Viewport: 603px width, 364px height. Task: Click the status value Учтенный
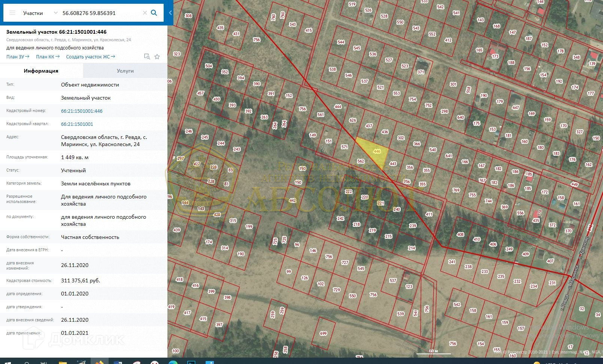[x=73, y=170]
